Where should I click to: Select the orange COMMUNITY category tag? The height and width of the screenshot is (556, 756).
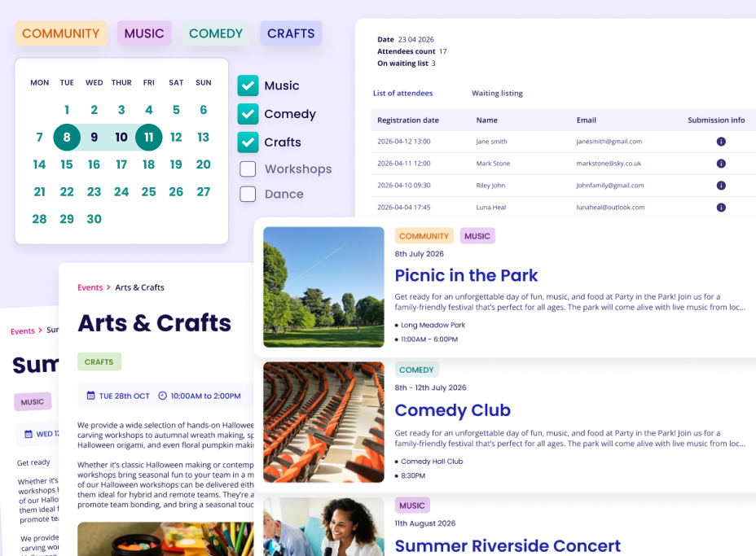point(61,33)
